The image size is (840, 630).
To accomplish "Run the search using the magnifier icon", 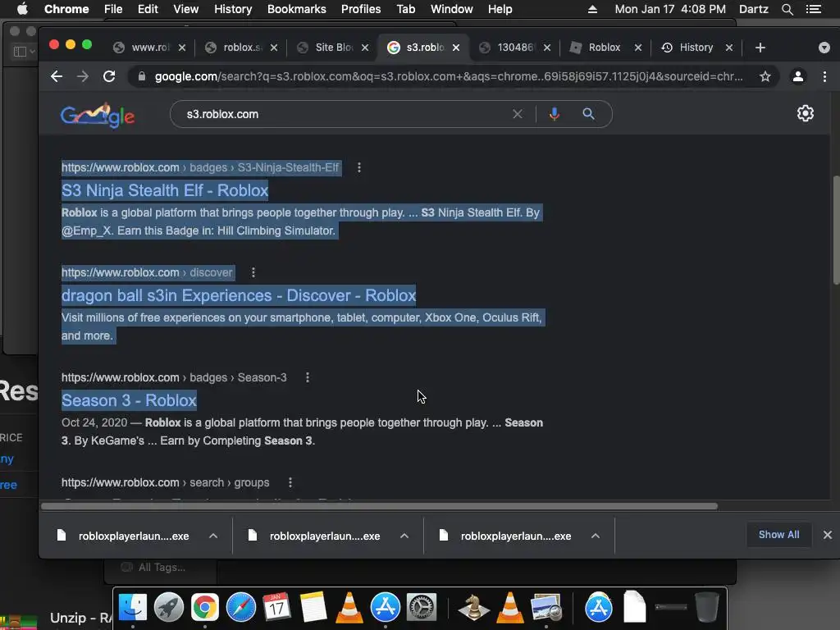I will pyautogui.click(x=588, y=114).
